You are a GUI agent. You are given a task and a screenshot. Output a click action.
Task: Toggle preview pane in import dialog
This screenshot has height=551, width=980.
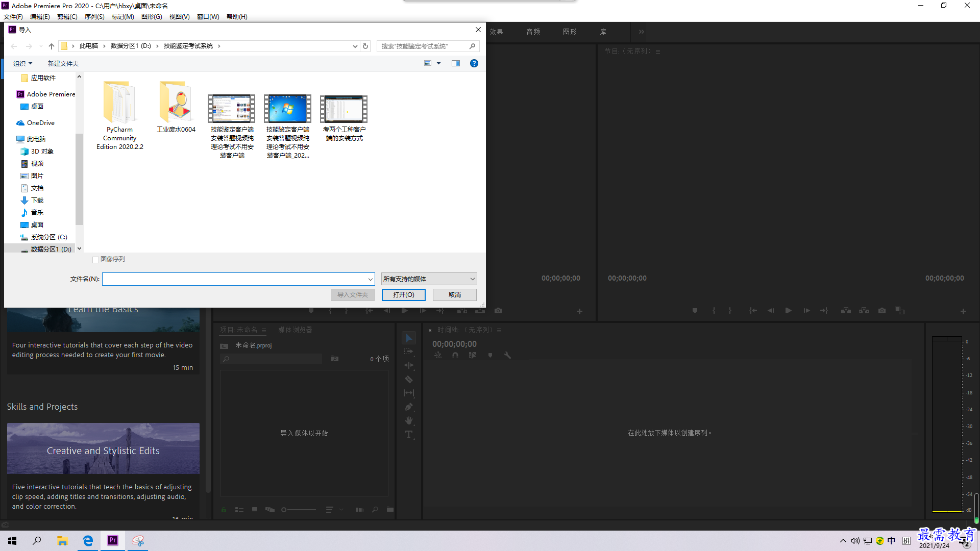pos(456,63)
